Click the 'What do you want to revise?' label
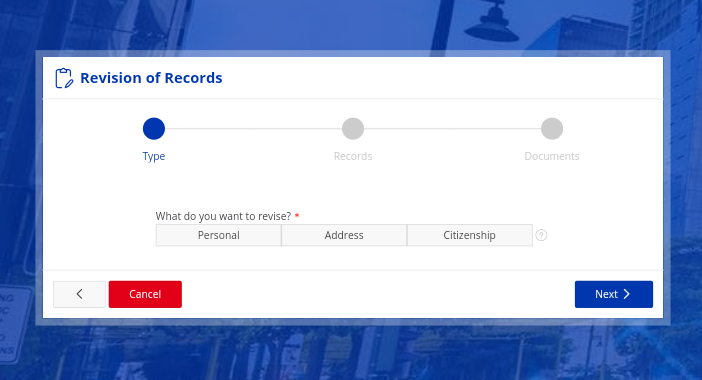The width and height of the screenshot is (702, 380). (x=223, y=216)
